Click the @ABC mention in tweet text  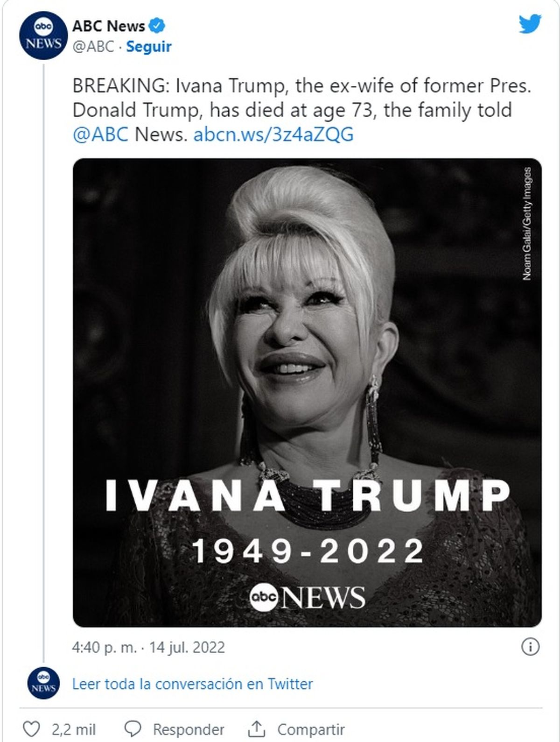coord(100,134)
